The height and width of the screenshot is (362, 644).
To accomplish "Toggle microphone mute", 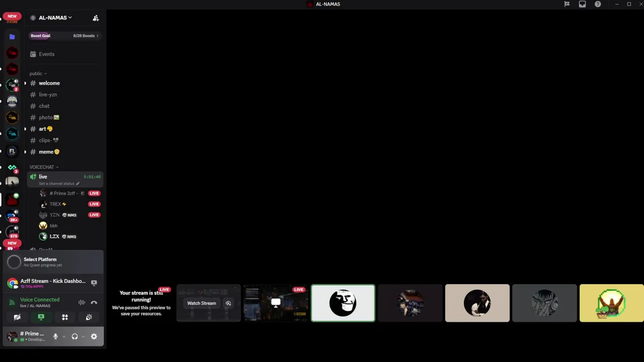I will pyautogui.click(x=55, y=336).
